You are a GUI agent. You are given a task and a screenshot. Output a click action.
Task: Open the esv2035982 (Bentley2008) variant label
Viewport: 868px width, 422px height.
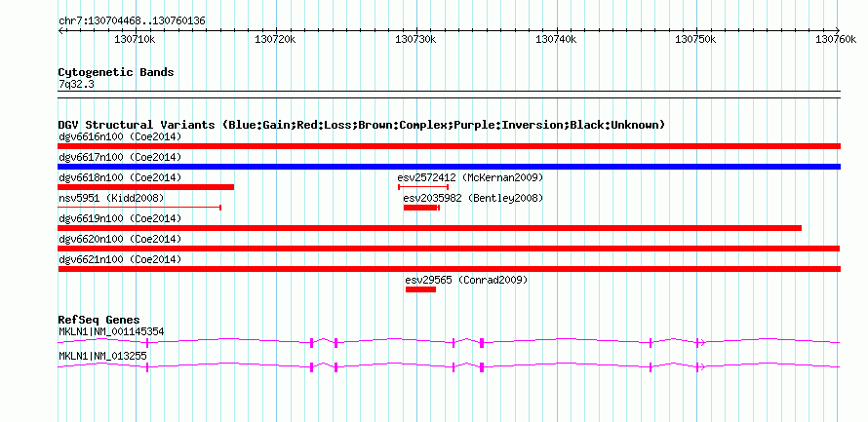point(473,198)
